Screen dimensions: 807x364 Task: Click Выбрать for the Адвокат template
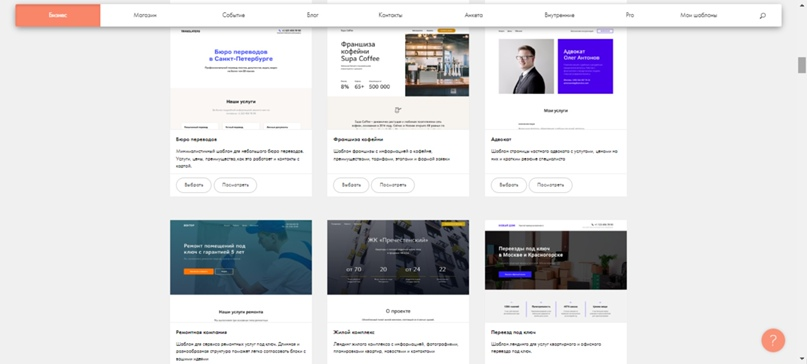click(508, 185)
